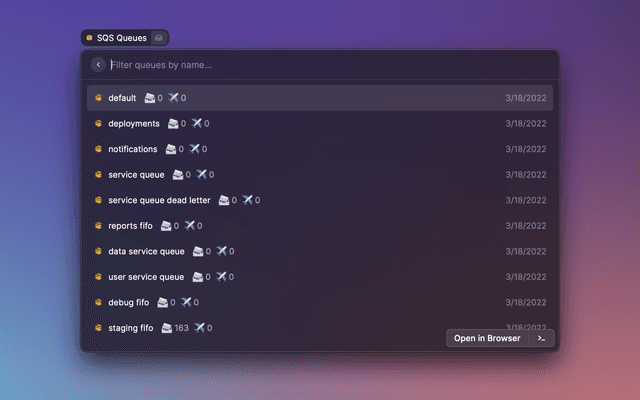The height and width of the screenshot is (400, 640).
Task: Select the service queue dead letter entry
Action: (x=160, y=200)
